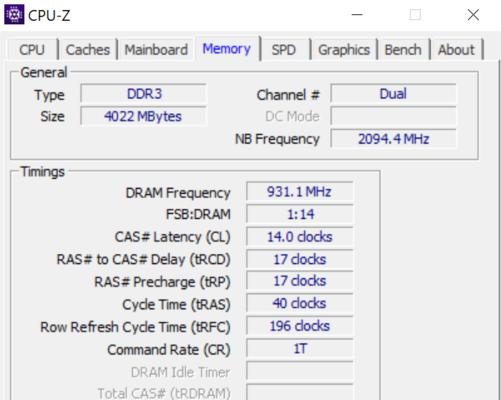This screenshot has height=400, width=501.
Task: Click the RAS# Precharge (tRP) label
Action: click(162, 282)
